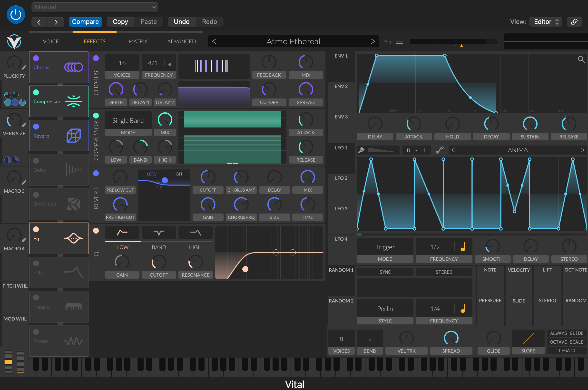Click the Distortion effect icon
The image size is (588, 390).
click(x=74, y=204)
